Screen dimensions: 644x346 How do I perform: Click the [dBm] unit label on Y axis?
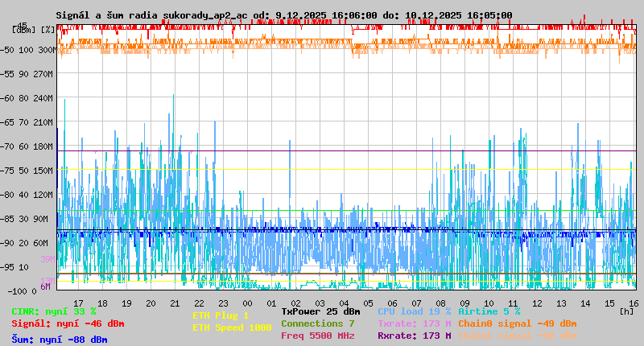coord(23,30)
